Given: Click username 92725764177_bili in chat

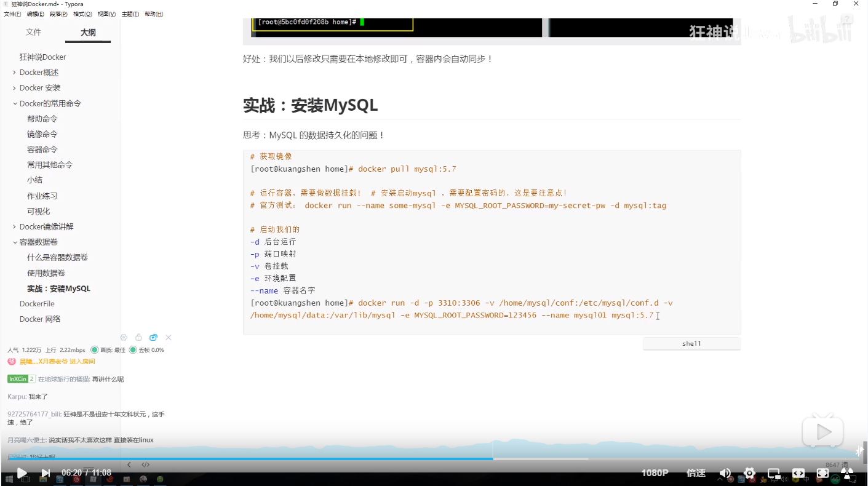Looking at the screenshot, I should (x=34, y=415).
